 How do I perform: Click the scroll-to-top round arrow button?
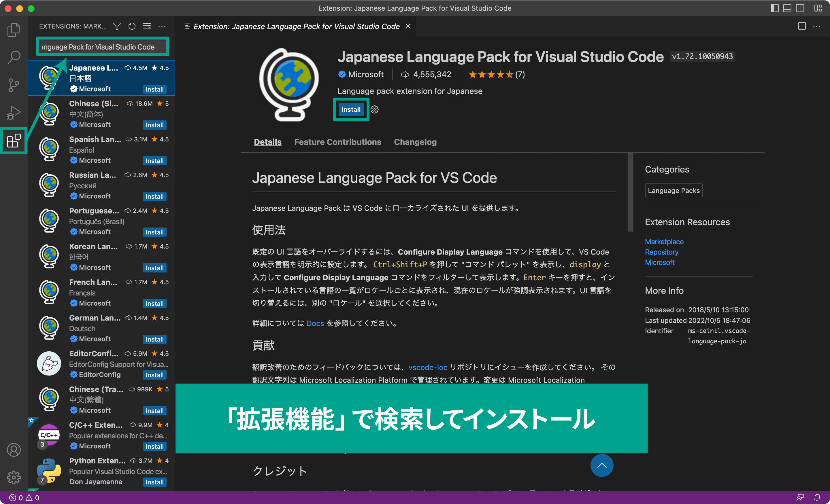coord(602,465)
